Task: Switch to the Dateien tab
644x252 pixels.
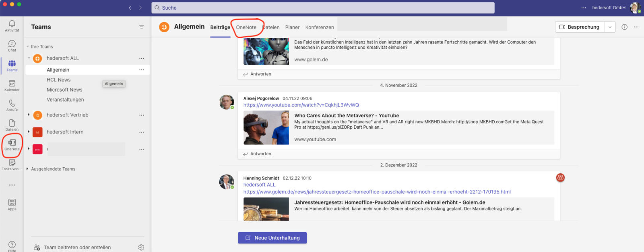Action: pos(271,27)
